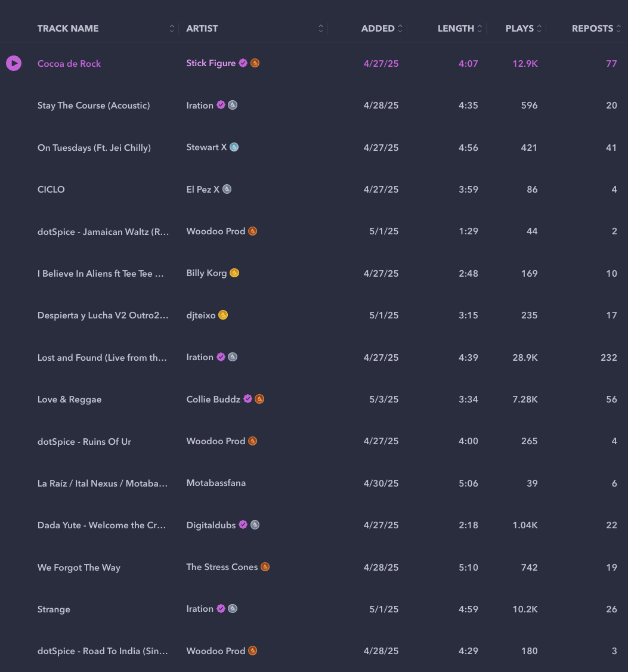The image size is (628, 672).
Task: Click Collie Buddz's verified badge
Action: 248,399
